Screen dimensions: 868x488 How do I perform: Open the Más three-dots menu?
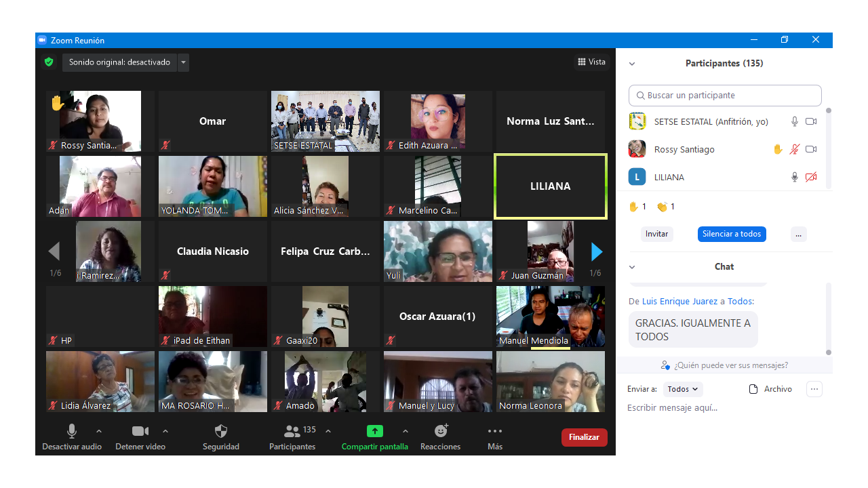click(495, 436)
